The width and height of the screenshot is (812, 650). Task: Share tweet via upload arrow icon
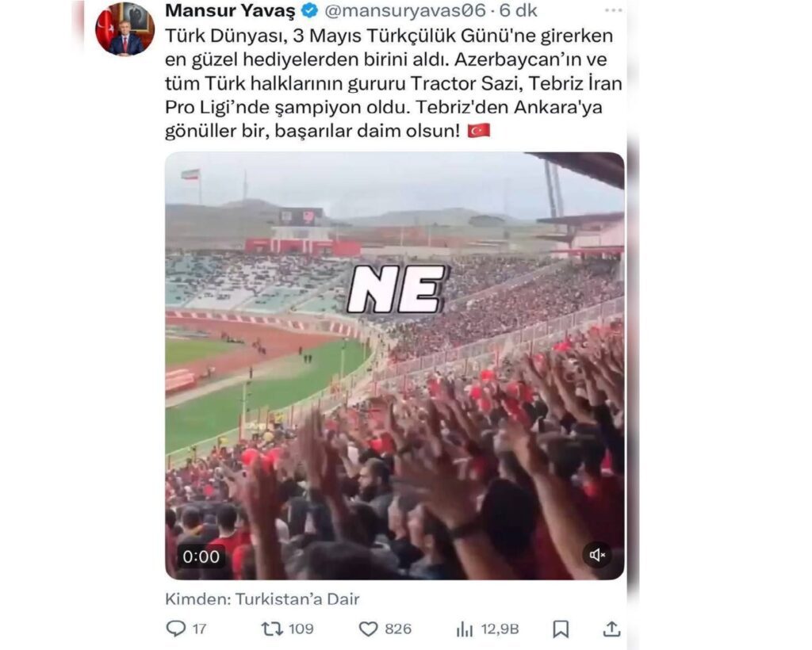tap(611, 629)
